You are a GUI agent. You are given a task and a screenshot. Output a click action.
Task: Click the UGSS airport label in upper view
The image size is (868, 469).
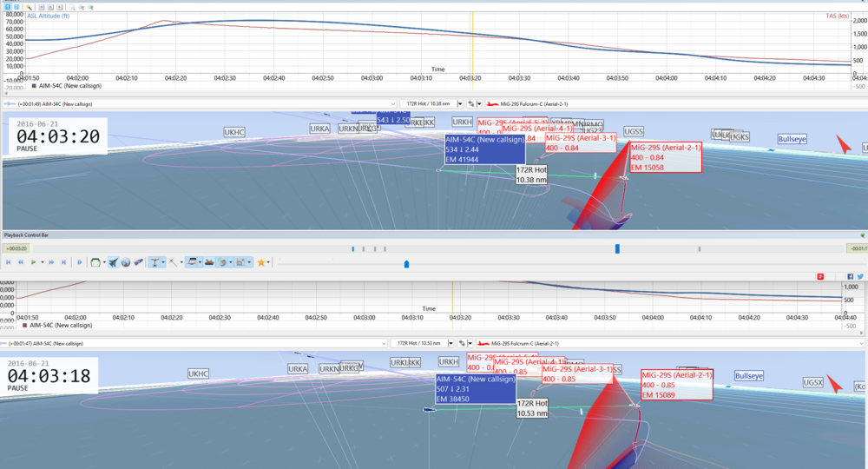(x=634, y=131)
